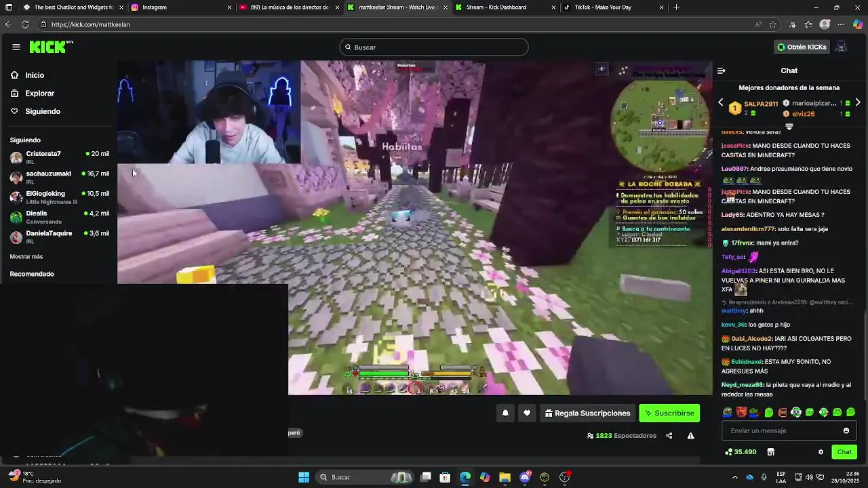The width and height of the screenshot is (868, 488).
Task: Click Regala Suscripciones button
Action: tap(587, 413)
